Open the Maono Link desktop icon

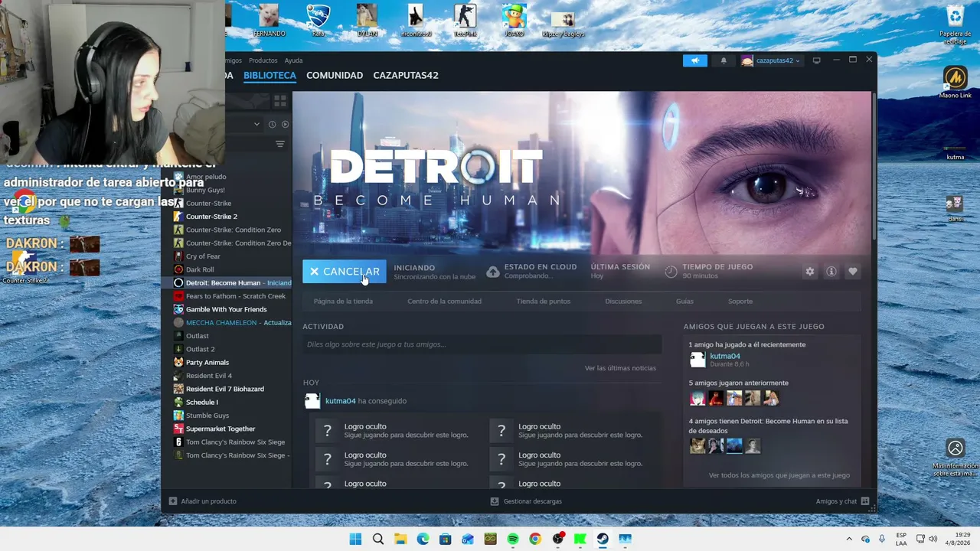pyautogui.click(x=955, y=83)
